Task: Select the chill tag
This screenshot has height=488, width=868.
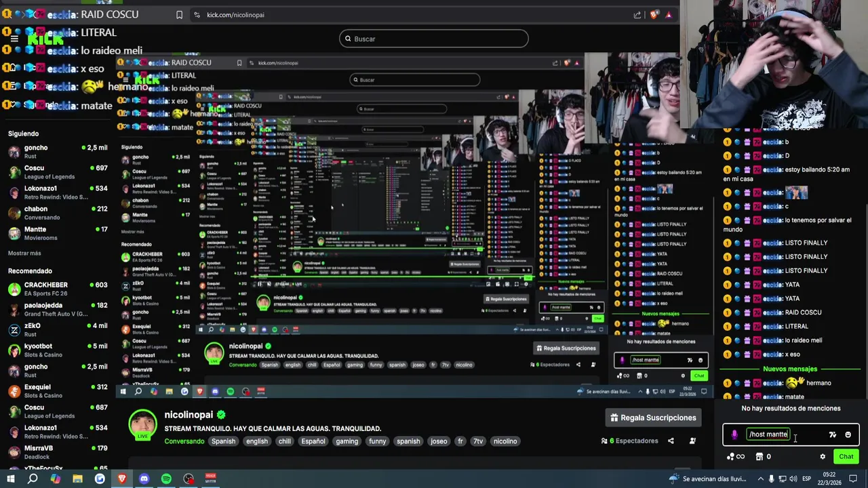Action: [x=284, y=441]
